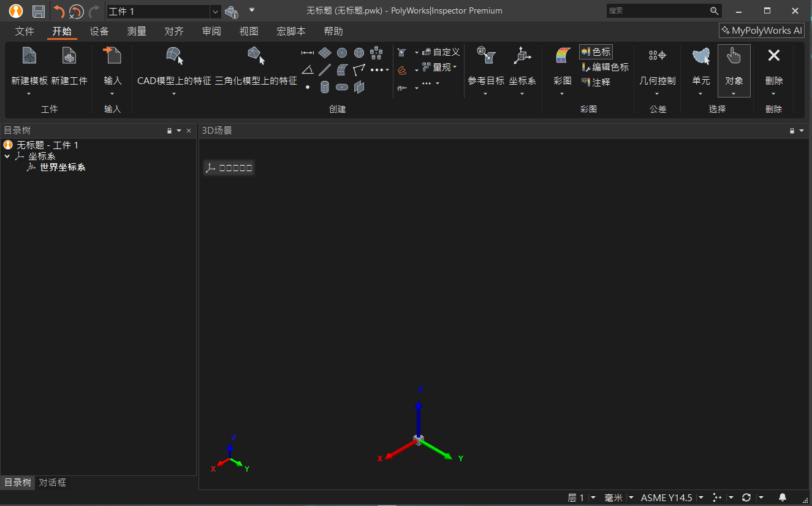Create a pattern feature with the cylinder-cluster icon
This screenshot has width=812, height=506.
coord(376,53)
